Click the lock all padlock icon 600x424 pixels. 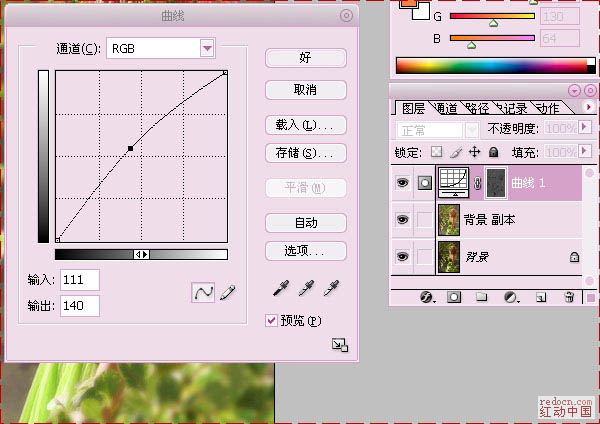coord(494,152)
